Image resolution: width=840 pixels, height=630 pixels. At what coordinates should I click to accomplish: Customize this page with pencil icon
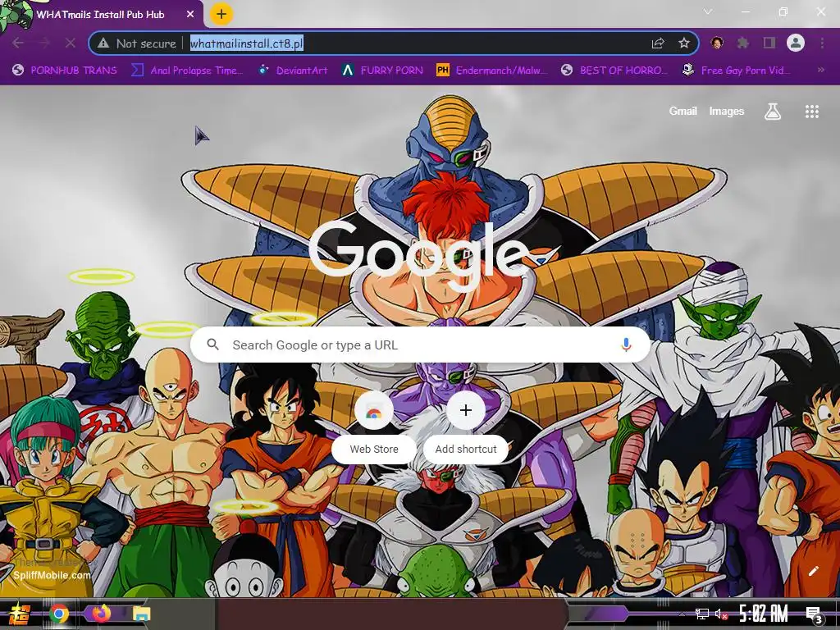[x=813, y=571]
